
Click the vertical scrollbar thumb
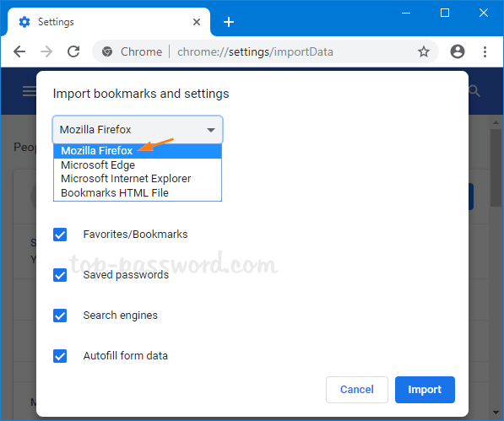point(496,168)
